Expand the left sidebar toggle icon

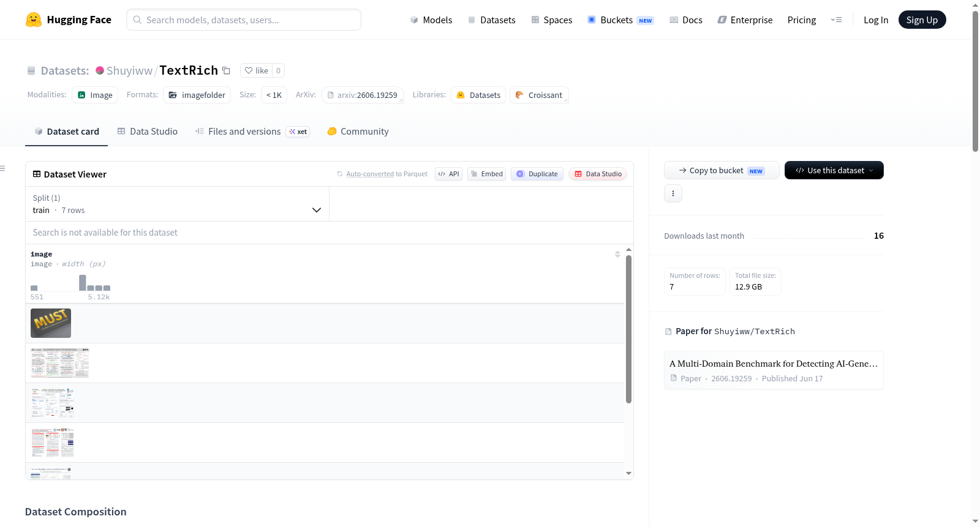pyautogui.click(x=2, y=168)
